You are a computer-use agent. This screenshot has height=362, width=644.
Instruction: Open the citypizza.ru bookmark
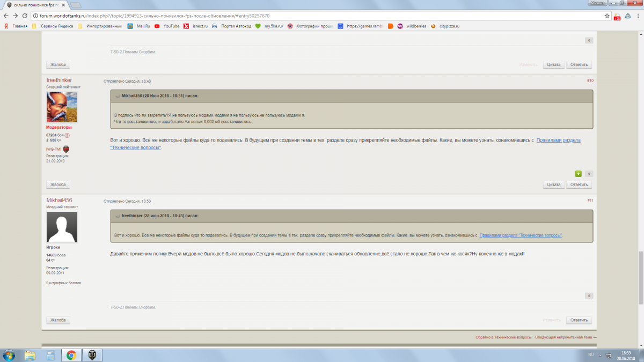click(445, 26)
